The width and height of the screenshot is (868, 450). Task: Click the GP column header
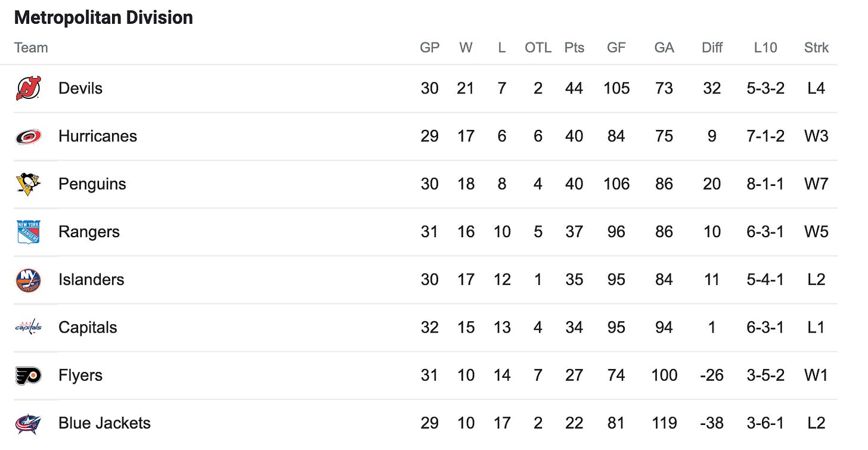429,48
